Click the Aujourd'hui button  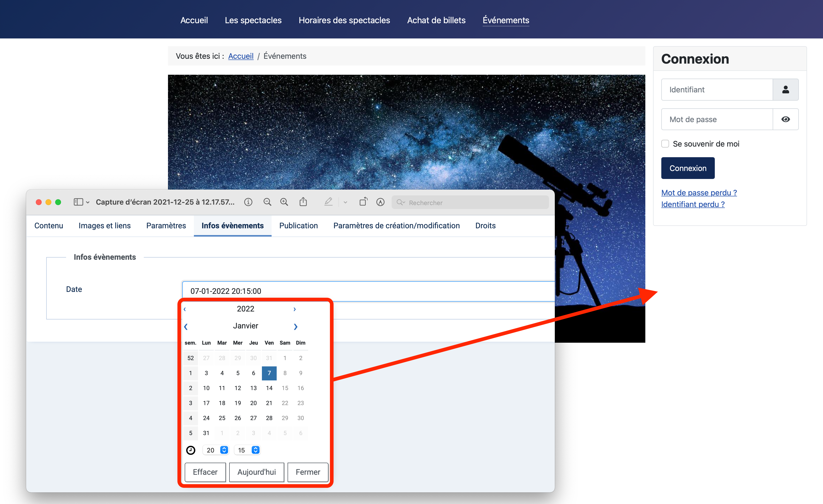(257, 472)
